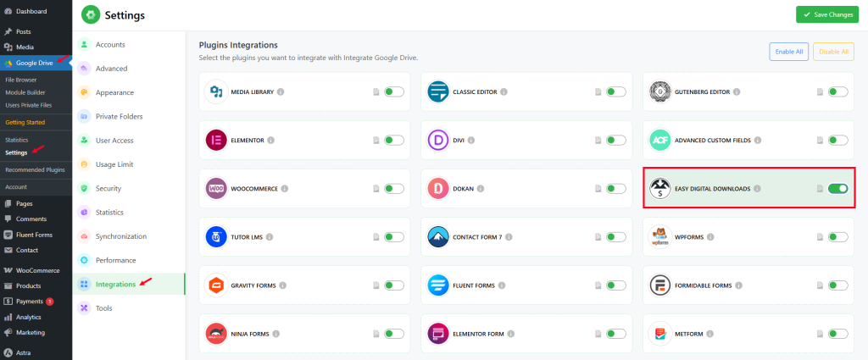868x360 pixels.
Task: Click the Elementor Form icon
Action: point(438,334)
